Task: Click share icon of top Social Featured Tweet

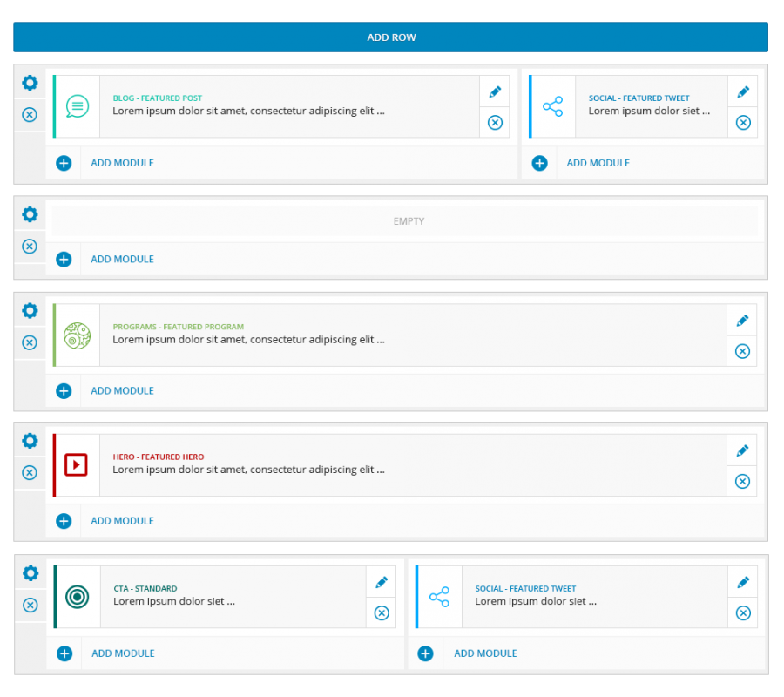Action: tap(552, 106)
